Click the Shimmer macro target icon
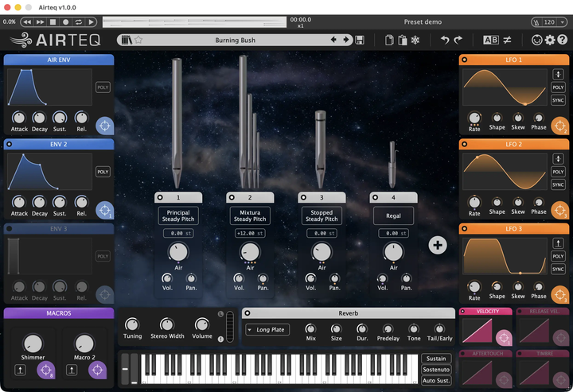Image resolution: width=573 pixels, height=392 pixels. click(45, 370)
